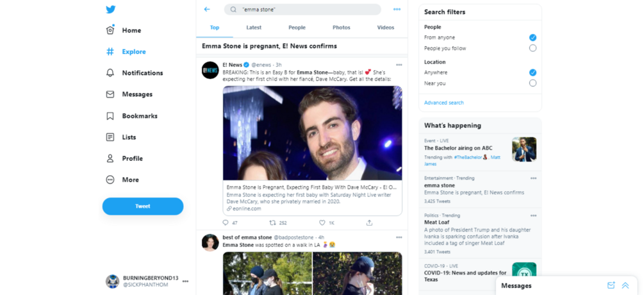Select Near you radio option
This screenshot has height=295, width=644.
point(533,83)
